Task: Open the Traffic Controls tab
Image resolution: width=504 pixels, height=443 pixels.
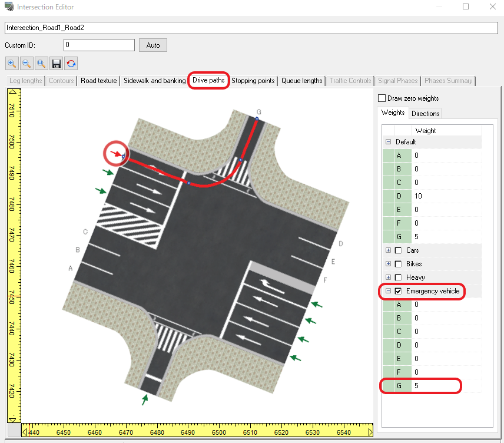Action: (x=350, y=81)
